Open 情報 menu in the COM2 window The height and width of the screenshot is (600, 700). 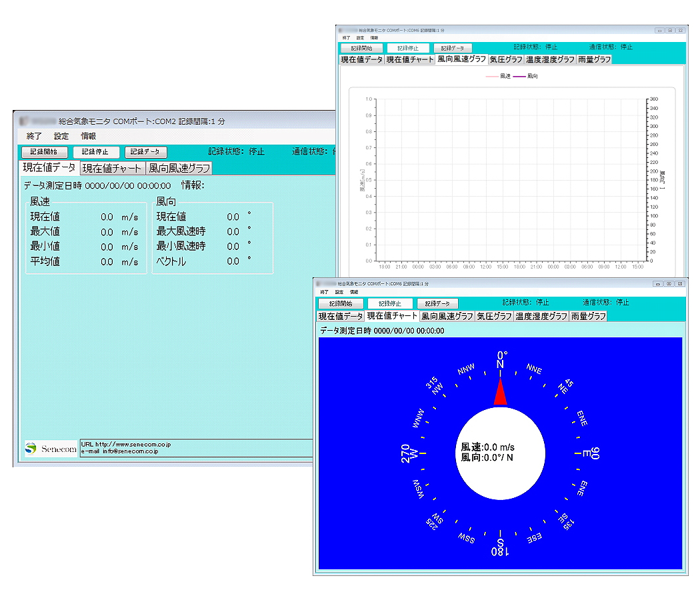click(89, 136)
